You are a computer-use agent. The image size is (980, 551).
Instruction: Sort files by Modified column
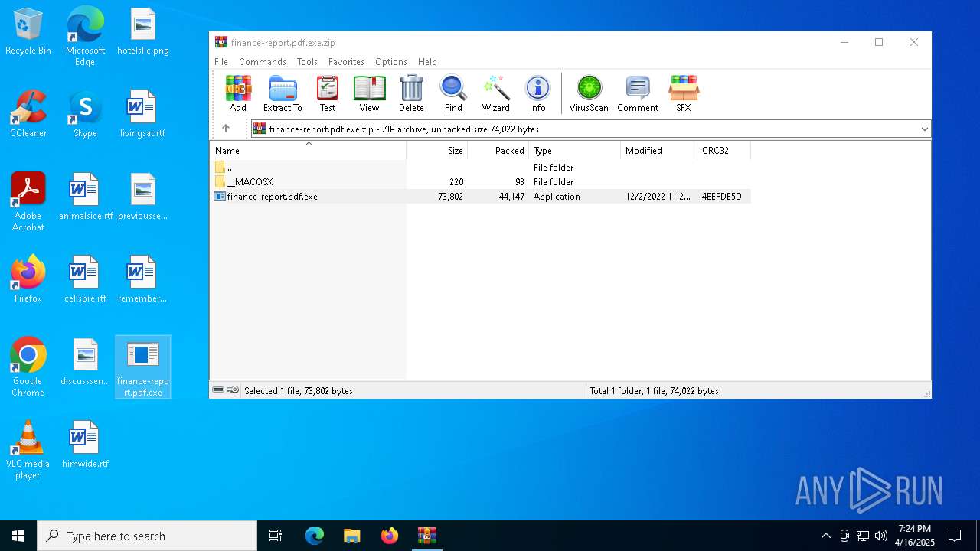click(658, 151)
